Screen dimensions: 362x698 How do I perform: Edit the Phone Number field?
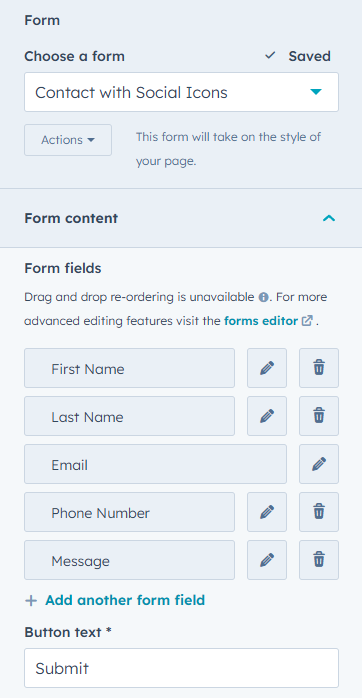tap(267, 512)
